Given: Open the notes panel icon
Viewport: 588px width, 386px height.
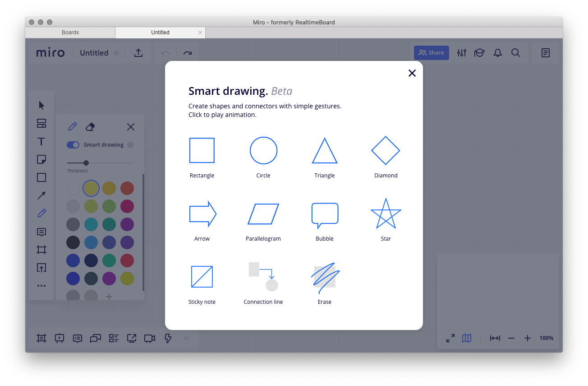Looking at the screenshot, I should [546, 53].
